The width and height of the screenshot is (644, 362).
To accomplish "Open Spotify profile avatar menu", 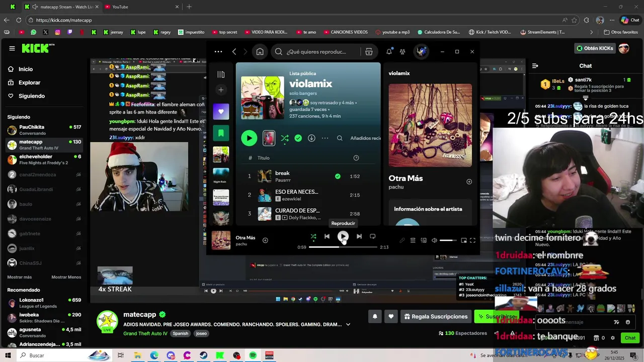I will (x=421, y=51).
